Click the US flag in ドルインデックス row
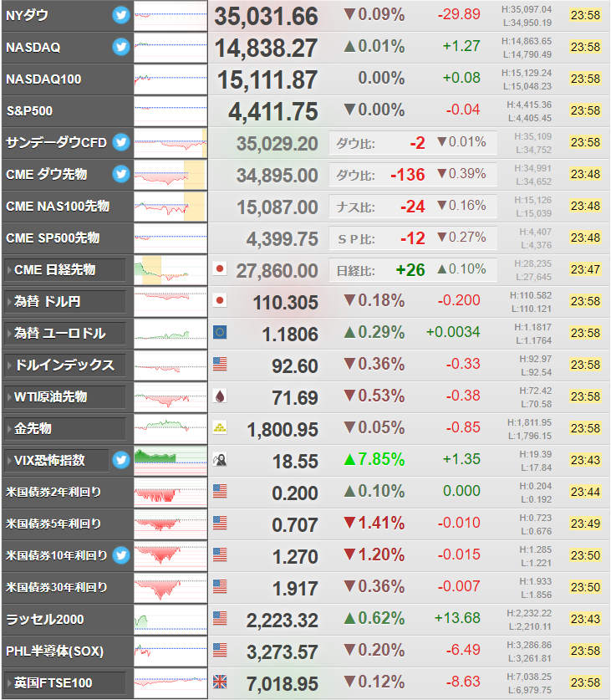The image size is (611, 700). click(220, 365)
